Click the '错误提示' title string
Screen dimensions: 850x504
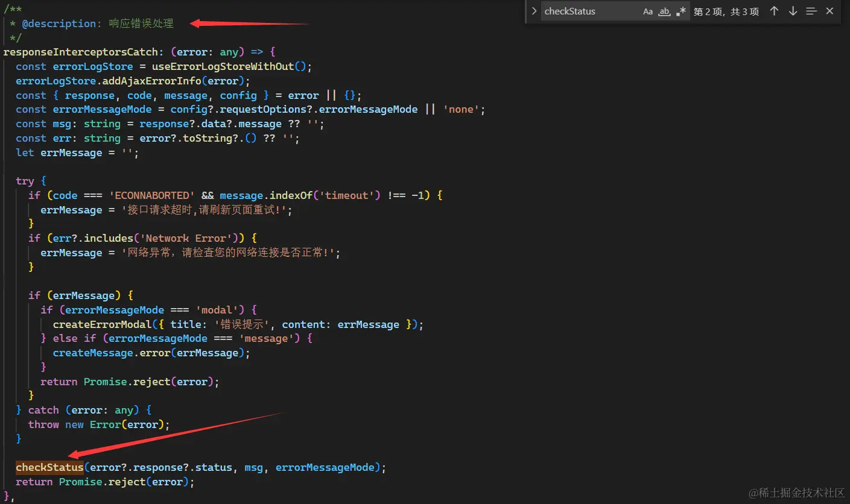point(243,324)
